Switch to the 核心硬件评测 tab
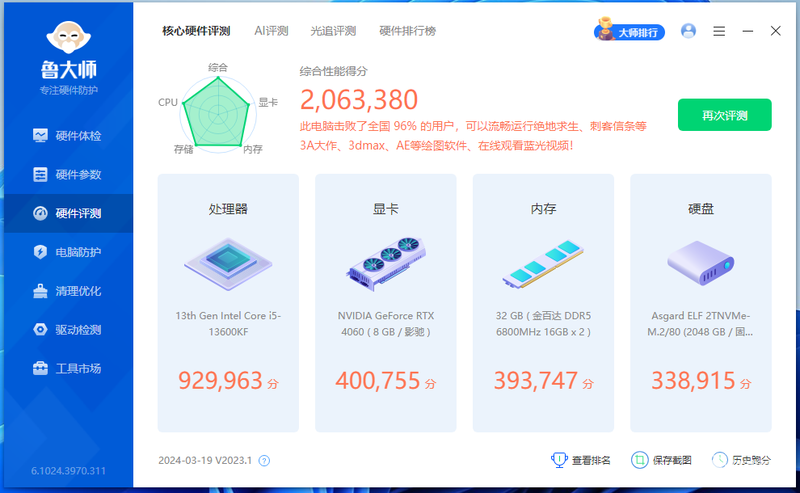 point(196,31)
